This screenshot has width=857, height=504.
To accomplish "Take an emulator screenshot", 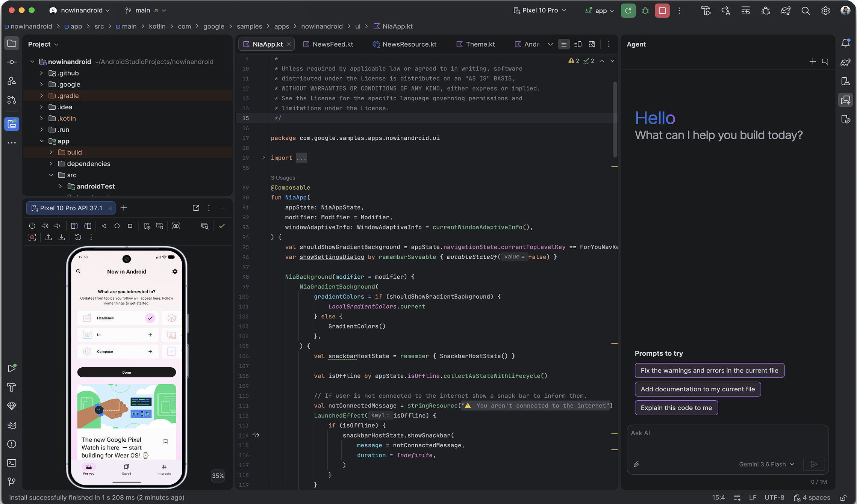I will 176,226.
